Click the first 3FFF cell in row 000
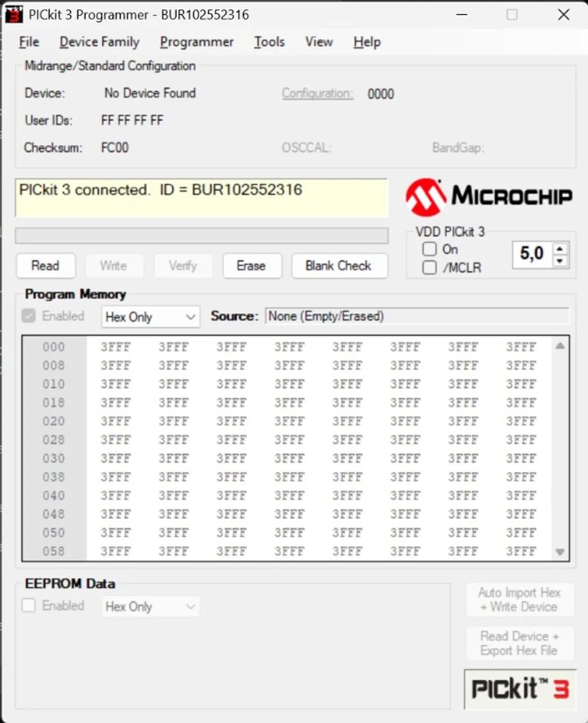The image size is (588, 723). pos(116,347)
